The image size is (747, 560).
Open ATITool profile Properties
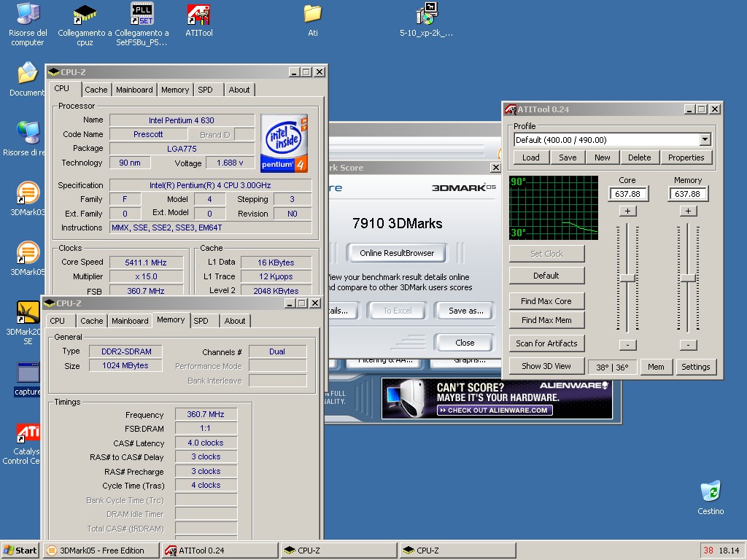[686, 157]
